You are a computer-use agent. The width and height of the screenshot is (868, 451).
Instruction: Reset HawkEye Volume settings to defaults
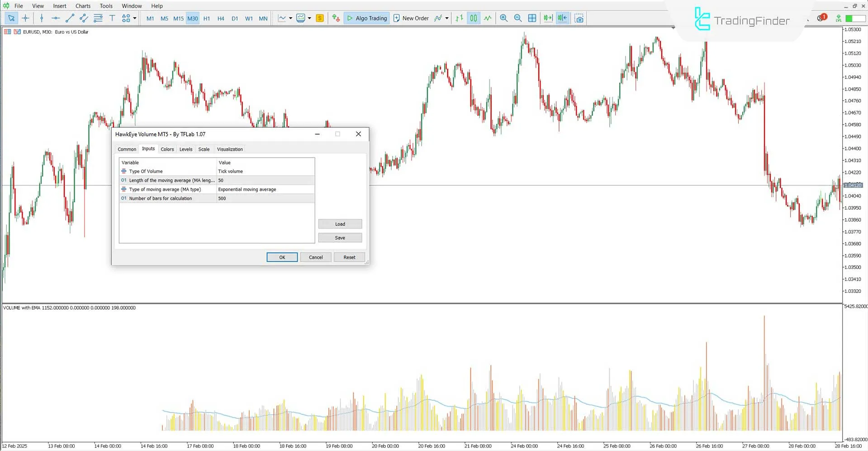point(349,257)
